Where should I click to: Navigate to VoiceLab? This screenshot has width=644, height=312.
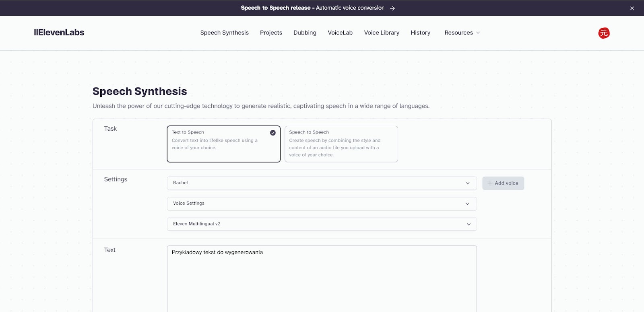point(340,33)
